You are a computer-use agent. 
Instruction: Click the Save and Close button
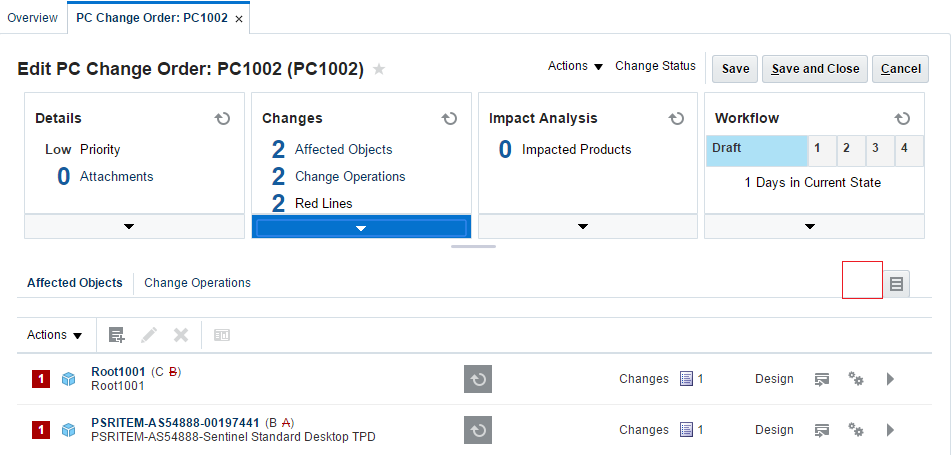point(815,69)
